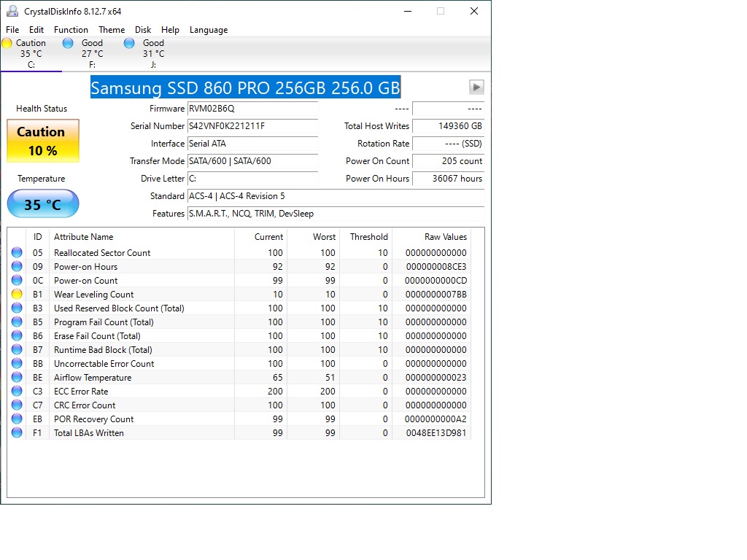Click the Standard field ACS-4 Revision 5
Viewport: 747px width, 560px height.
click(x=336, y=196)
